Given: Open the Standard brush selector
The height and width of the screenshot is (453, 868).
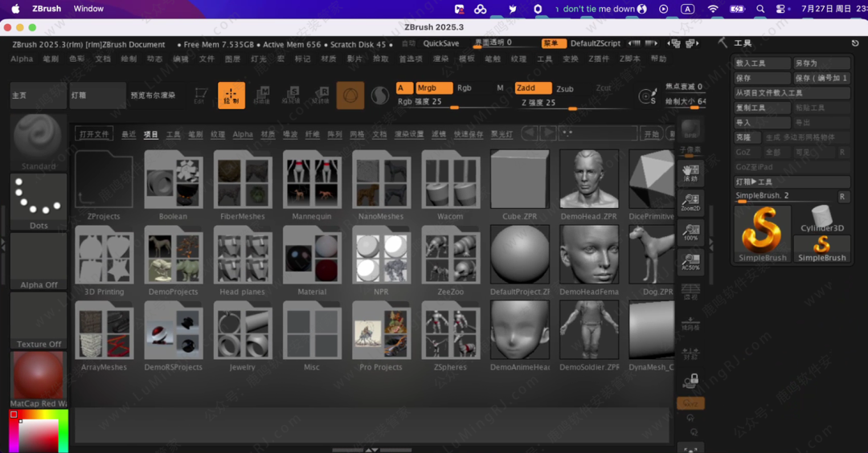Looking at the screenshot, I should click(x=39, y=142).
